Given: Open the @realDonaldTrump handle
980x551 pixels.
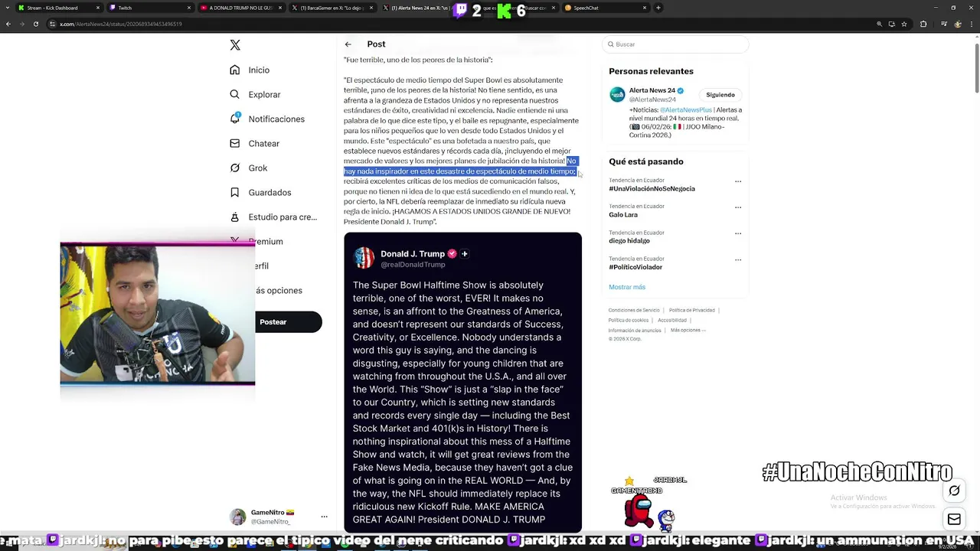Looking at the screenshot, I should pos(413,265).
